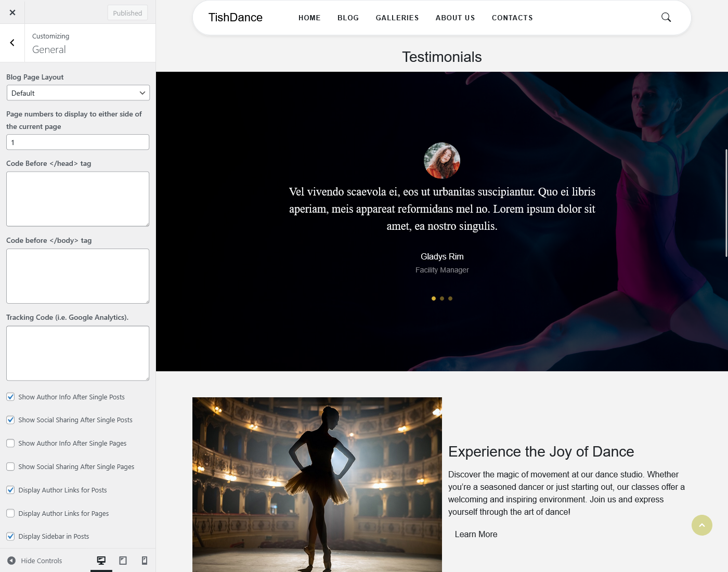The width and height of the screenshot is (728, 572).
Task: Click the scroll-to-top arrow button
Action: 701,525
